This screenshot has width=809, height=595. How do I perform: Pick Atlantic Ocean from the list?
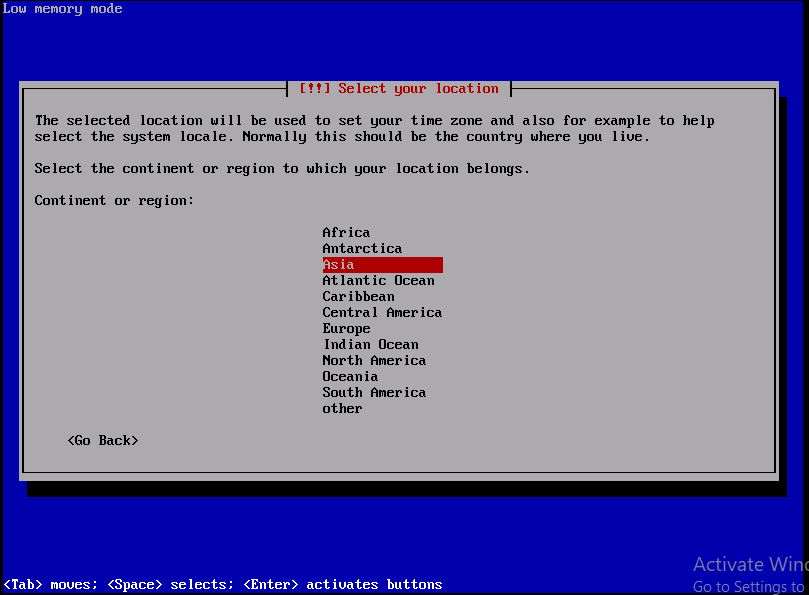click(x=378, y=281)
